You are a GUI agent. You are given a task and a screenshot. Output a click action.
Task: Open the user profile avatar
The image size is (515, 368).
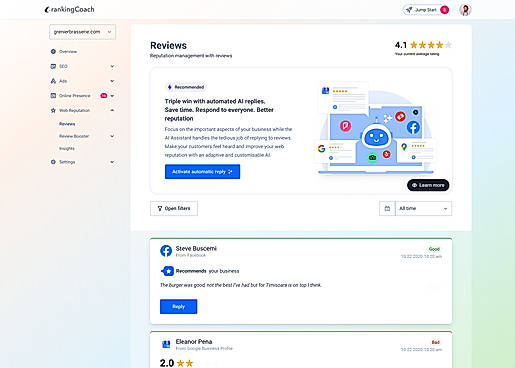point(465,10)
